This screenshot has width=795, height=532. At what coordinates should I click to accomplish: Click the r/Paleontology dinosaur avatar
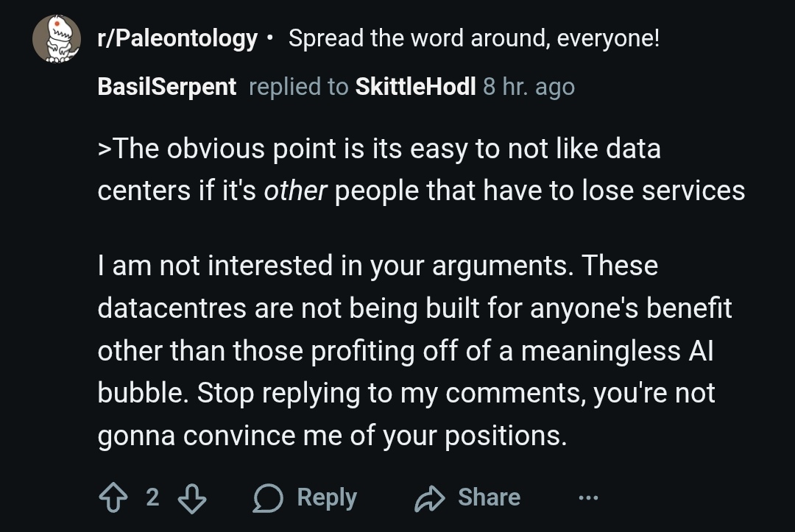point(56,40)
